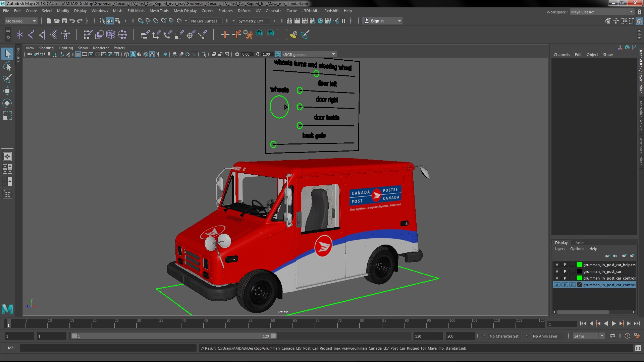Click the Set Key orange plus icon
The width and height of the screenshot is (644, 362).
click(x=225, y=35)
